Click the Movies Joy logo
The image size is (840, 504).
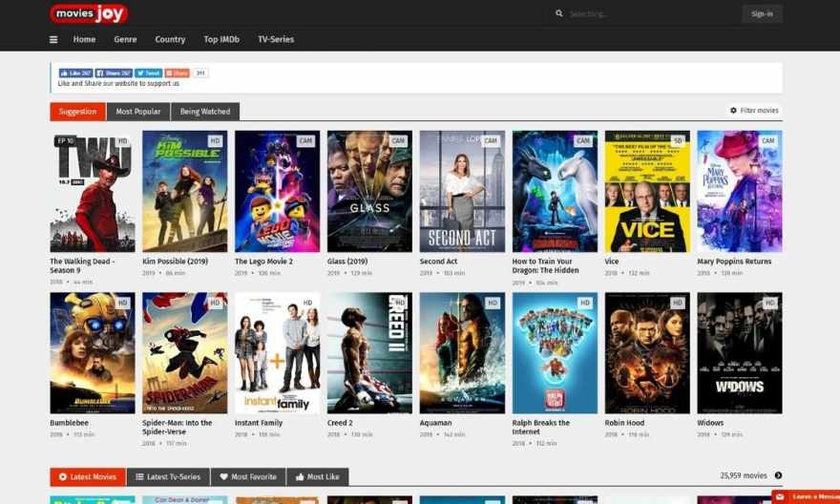point(89,14)
